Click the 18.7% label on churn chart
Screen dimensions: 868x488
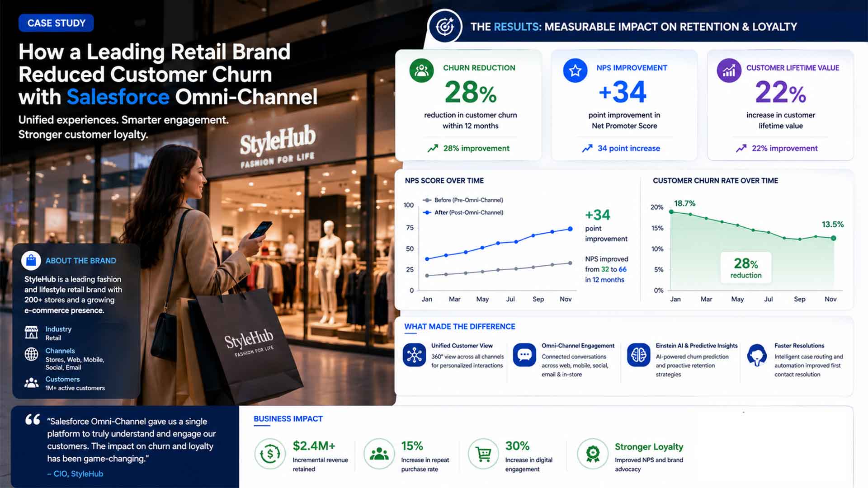(x=684, y=203)
